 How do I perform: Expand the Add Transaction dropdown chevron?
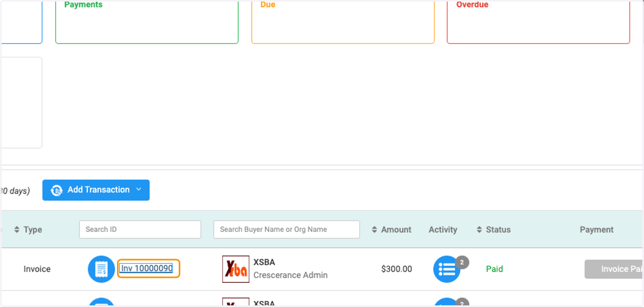[139, 189]
